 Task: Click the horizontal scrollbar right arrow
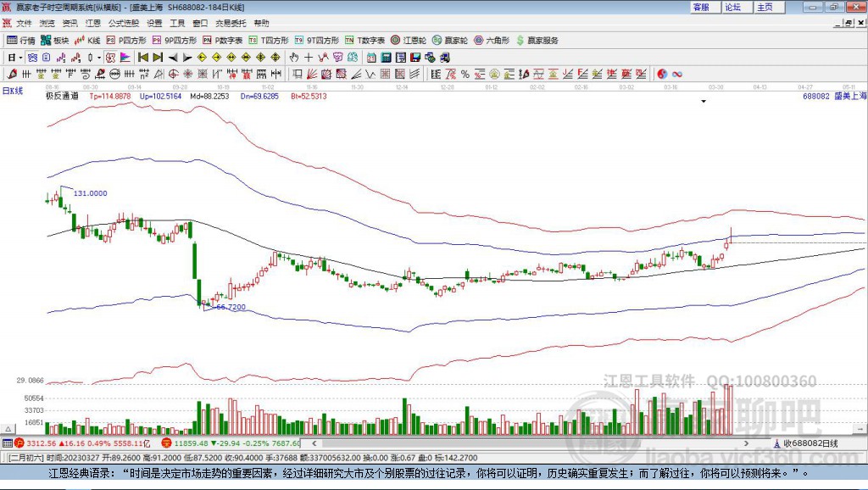pyautogui.click(x=746, y=443)
